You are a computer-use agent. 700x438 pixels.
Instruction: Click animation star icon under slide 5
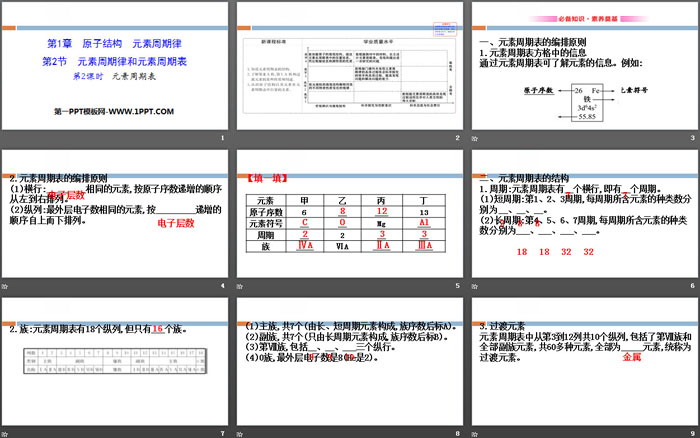[x=240, y=286]
